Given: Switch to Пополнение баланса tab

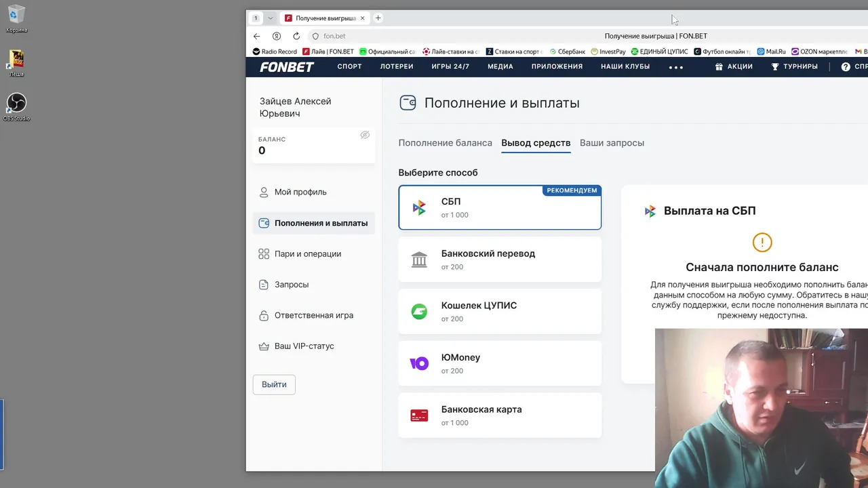Looking at the screenshot, I should coord(446,143).
